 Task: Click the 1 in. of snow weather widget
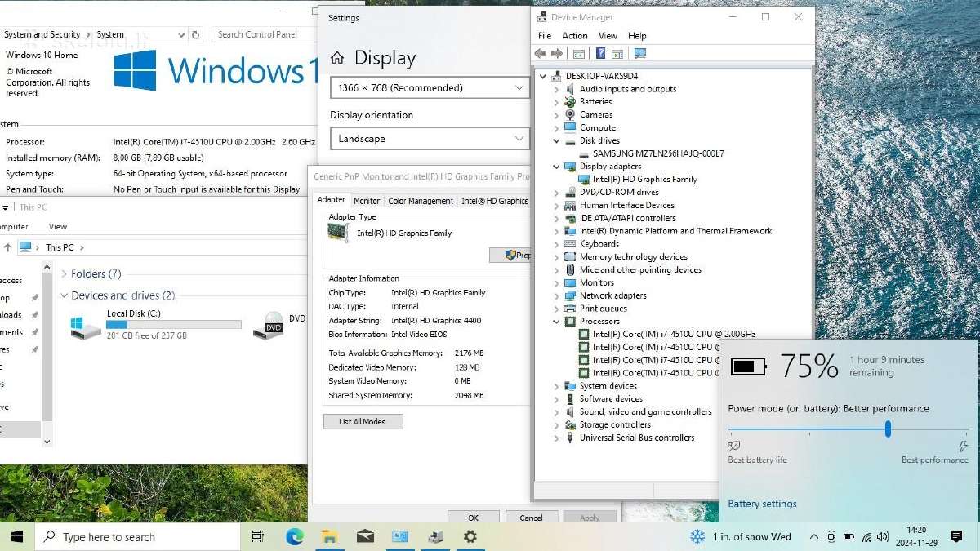point(742,537)
